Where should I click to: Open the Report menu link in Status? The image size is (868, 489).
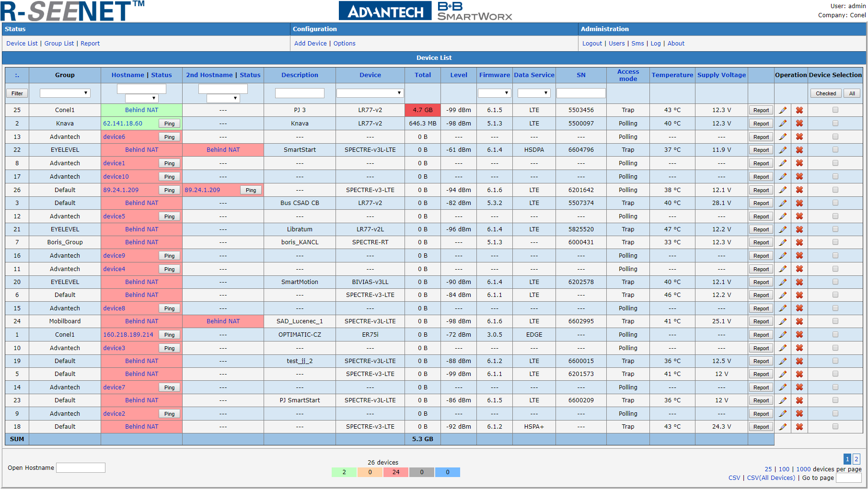90,44
